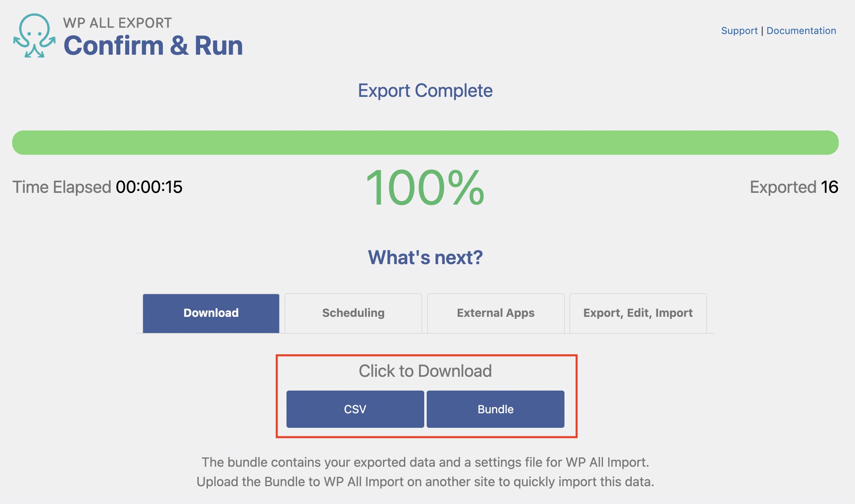Download the Bundle file
Screen dimensions: 855x504
(x=495, y=409)
